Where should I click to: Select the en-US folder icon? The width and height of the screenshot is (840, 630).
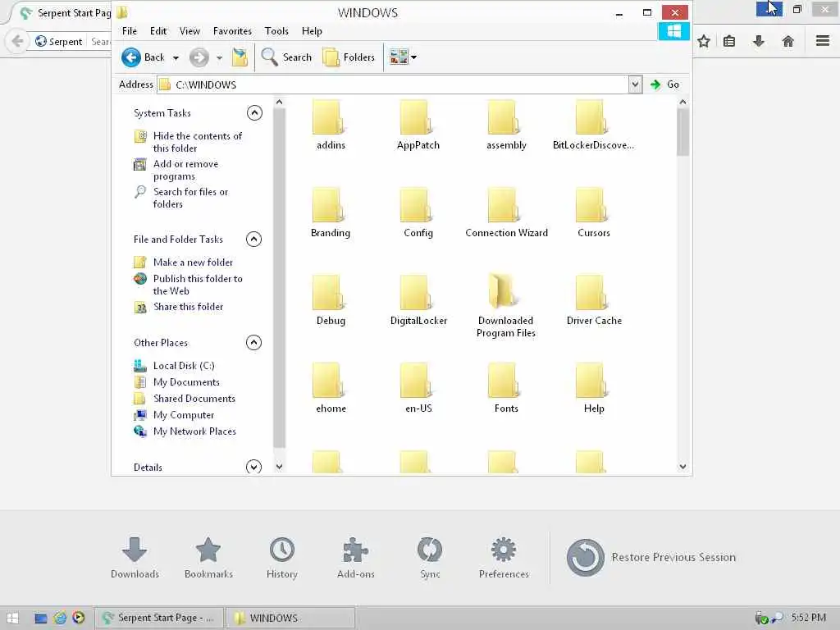(416, 381)
